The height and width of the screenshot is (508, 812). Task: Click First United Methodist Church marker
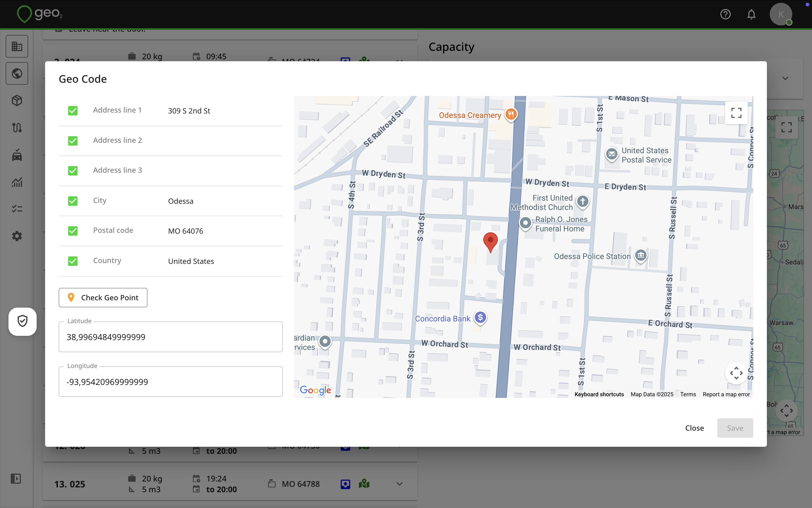tap(583, 202)
